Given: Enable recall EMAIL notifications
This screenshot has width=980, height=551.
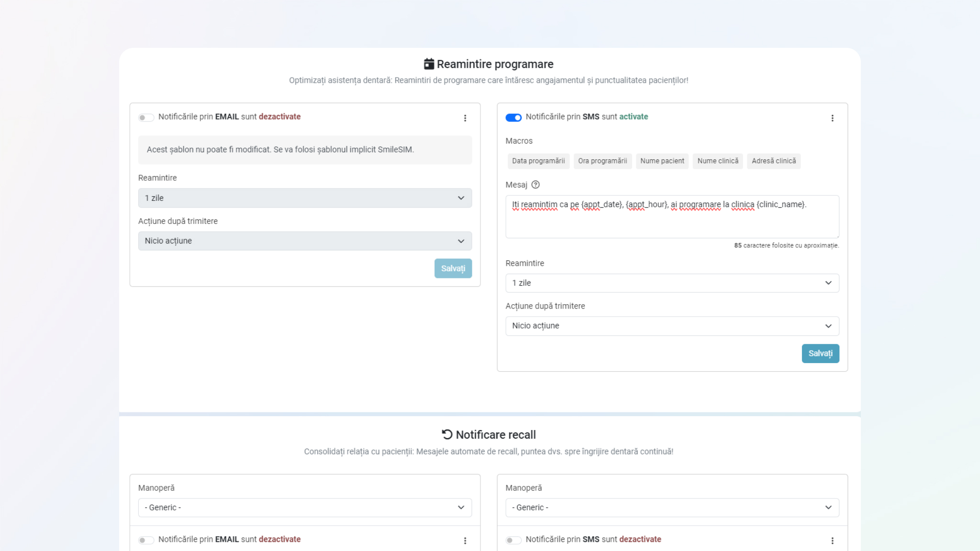Looking at the screenshot, I should [146, 540].
